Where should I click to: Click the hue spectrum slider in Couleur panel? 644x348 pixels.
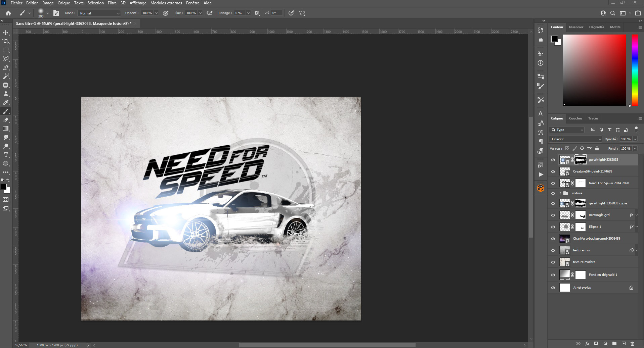tap(635, 70)
